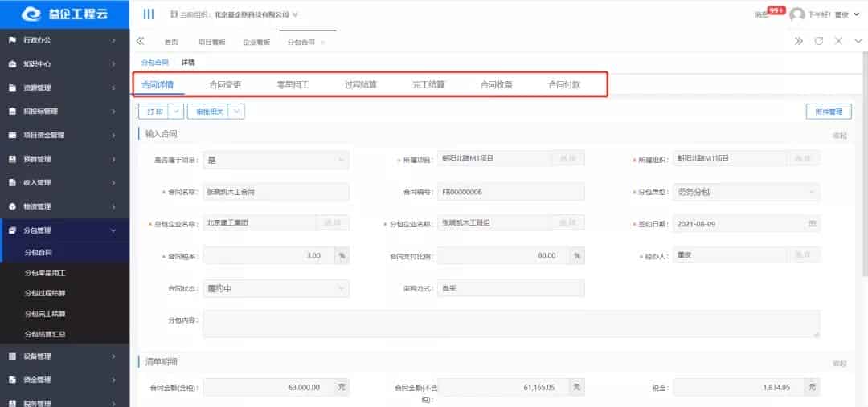Collapse the 输入合同 section
Viewport: 868px width, 407px height.
tap(840, 136)
